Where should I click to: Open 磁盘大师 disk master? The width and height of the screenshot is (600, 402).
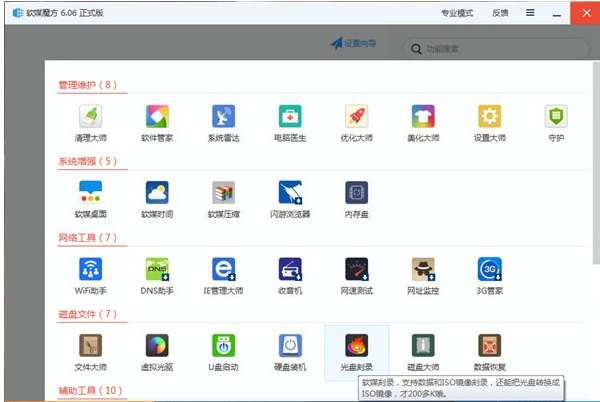pyautogui.click(x=423, y=345)
